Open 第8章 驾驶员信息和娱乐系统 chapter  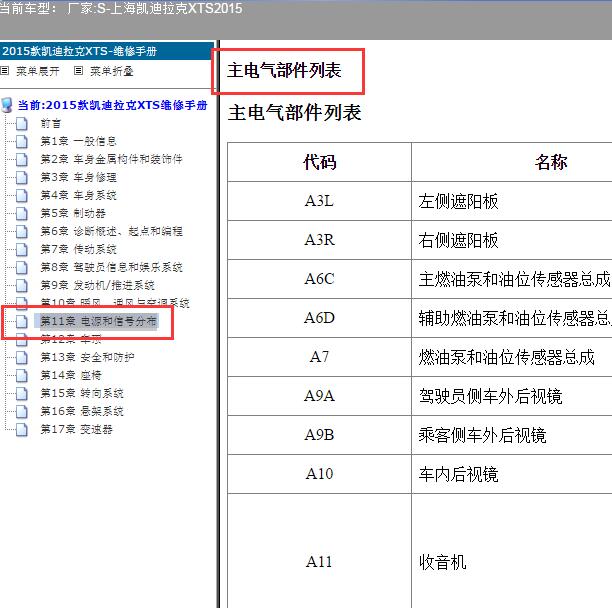pyautogui.click(x=112, y=267)
